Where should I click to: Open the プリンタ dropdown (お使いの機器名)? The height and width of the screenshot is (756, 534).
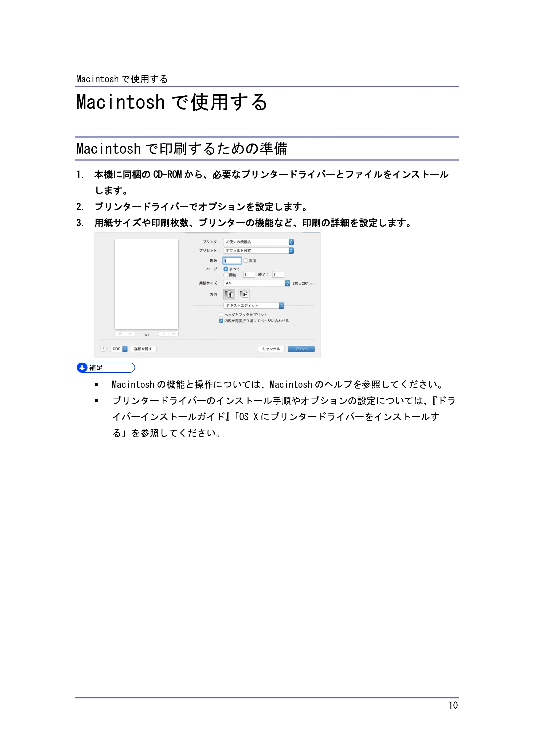pyautogui.click(x=258, y=242)
